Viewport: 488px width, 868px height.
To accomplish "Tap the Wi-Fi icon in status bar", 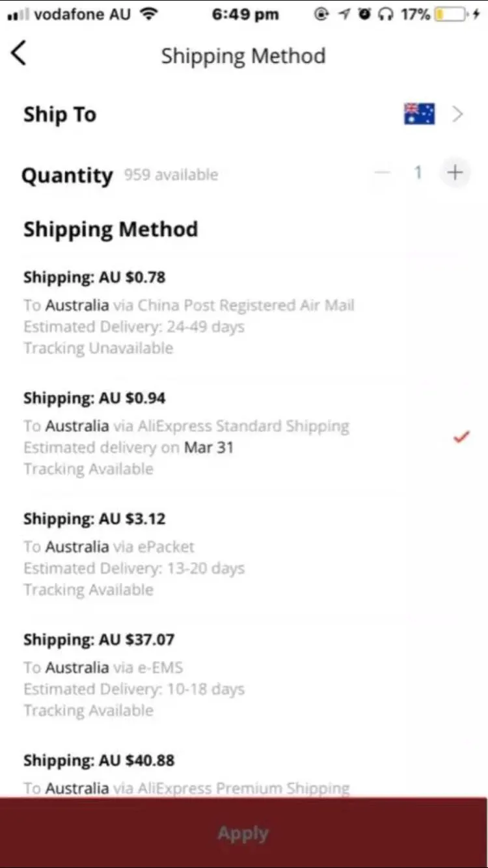I will 150,14.
